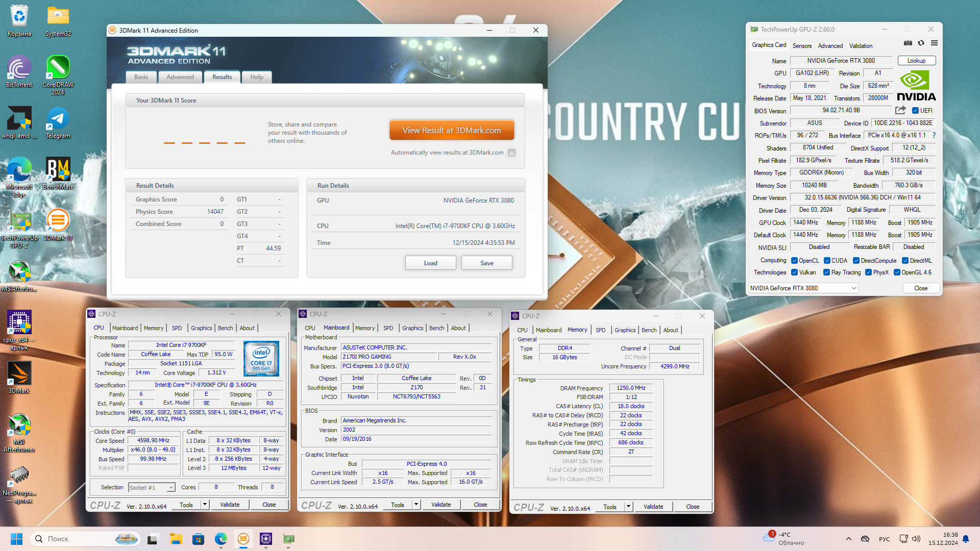
Task: Open the NeoProgrammer desktop shortcut
Action: (x=19, y=483)
